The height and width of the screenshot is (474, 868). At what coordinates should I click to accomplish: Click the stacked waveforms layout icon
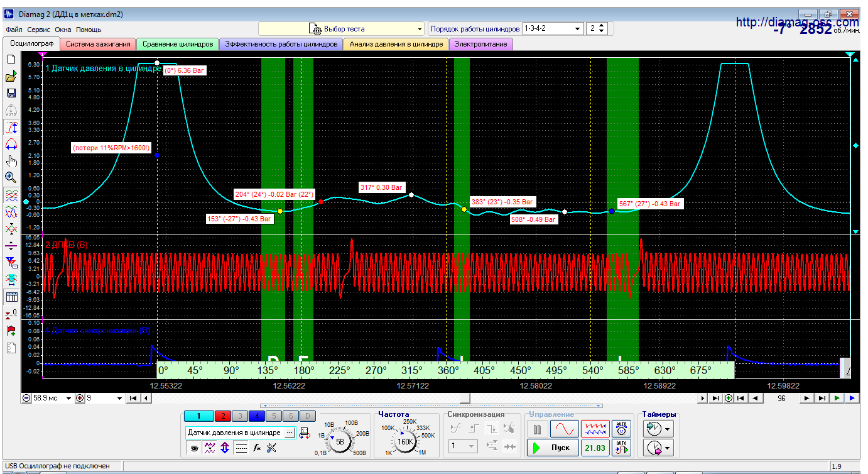coord(11,196)
